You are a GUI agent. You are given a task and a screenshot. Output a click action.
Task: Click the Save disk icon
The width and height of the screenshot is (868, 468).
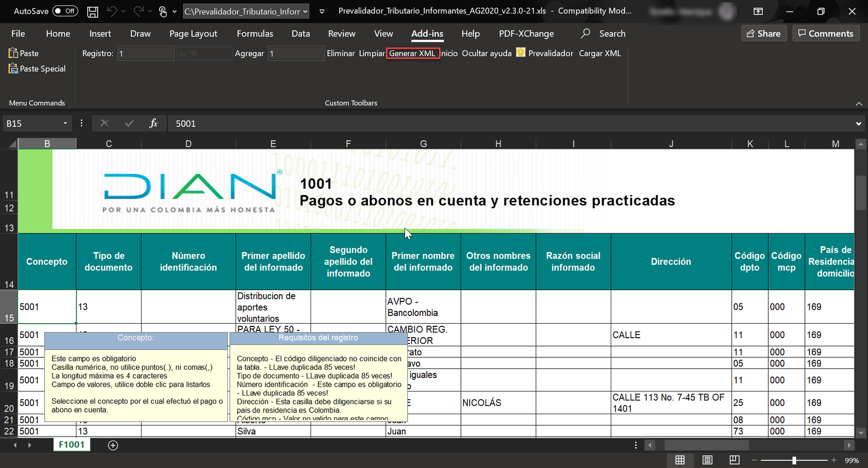[x=92, y=11]
